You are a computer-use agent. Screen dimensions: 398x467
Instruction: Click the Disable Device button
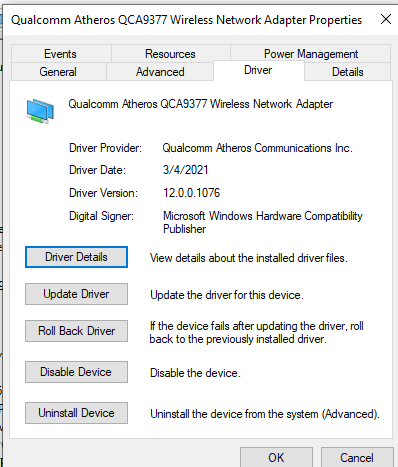[x=76, y=372]
